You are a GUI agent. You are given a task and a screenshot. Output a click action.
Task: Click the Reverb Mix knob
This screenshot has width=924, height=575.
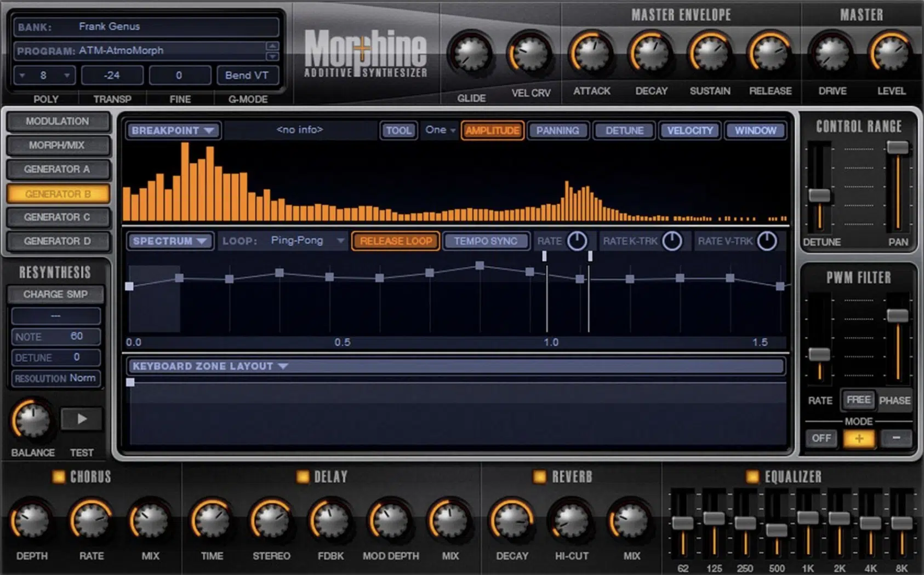coord(631,520)
